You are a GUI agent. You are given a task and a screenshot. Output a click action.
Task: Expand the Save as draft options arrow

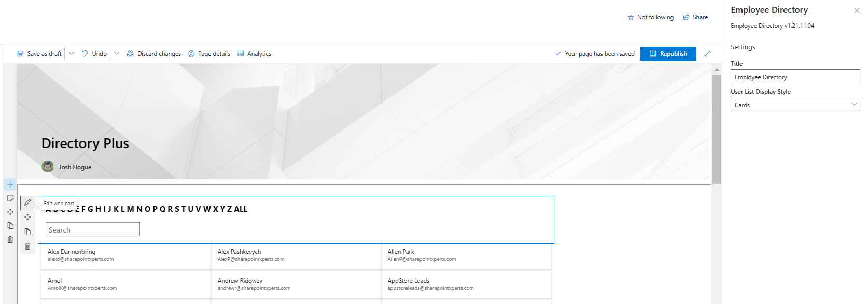click(x=72, y=53)
